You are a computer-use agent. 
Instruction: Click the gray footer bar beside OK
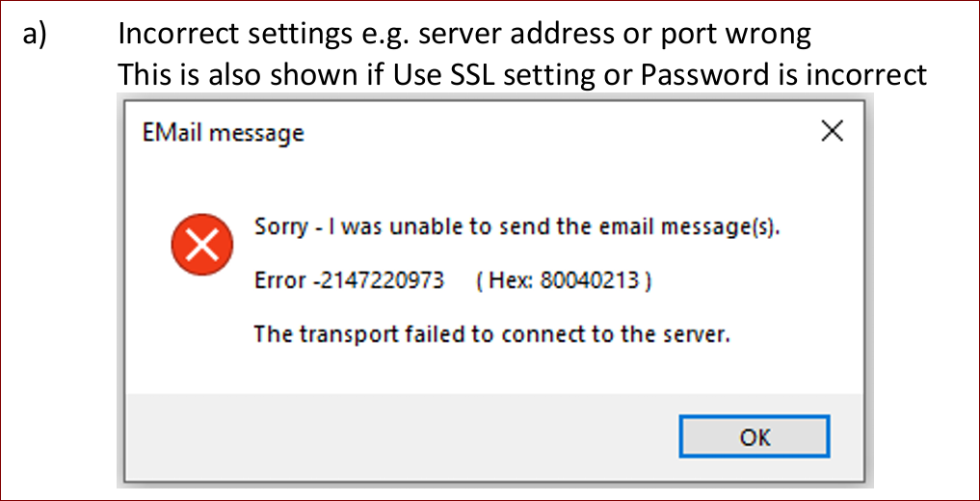coord(402,436)
